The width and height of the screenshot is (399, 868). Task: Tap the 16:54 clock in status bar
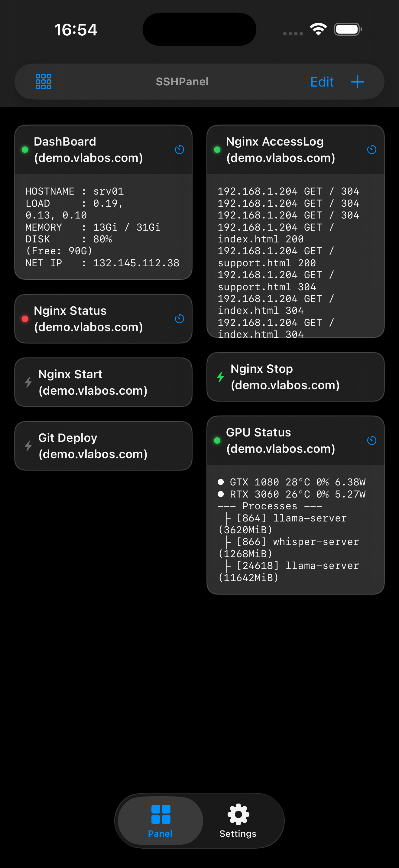coord(76,30)
